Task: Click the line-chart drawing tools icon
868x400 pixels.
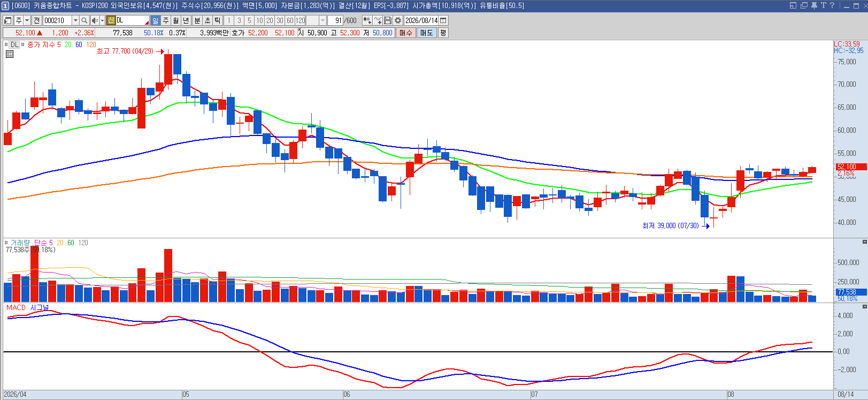Action: click(378, 20)
